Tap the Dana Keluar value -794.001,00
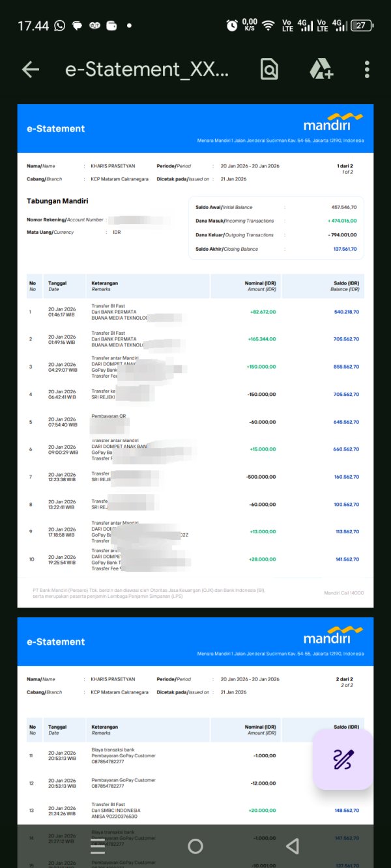 pos(342,235)
